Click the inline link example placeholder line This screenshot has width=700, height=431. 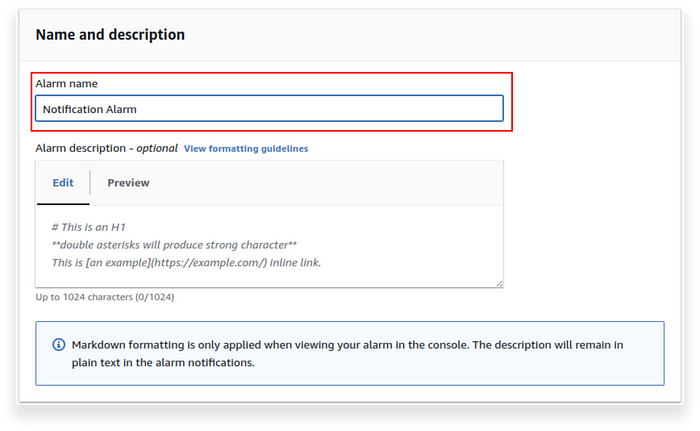pyautogui.click(x=186, y=263)
